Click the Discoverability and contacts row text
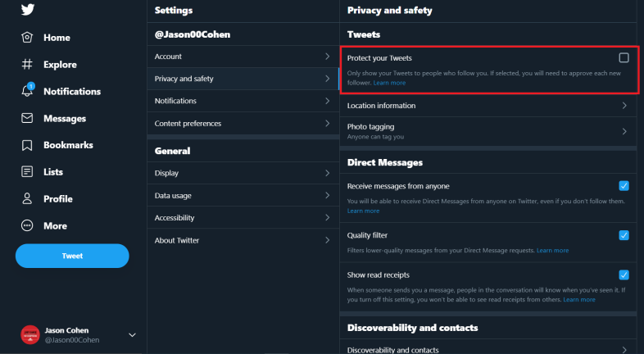 [392, 350]
